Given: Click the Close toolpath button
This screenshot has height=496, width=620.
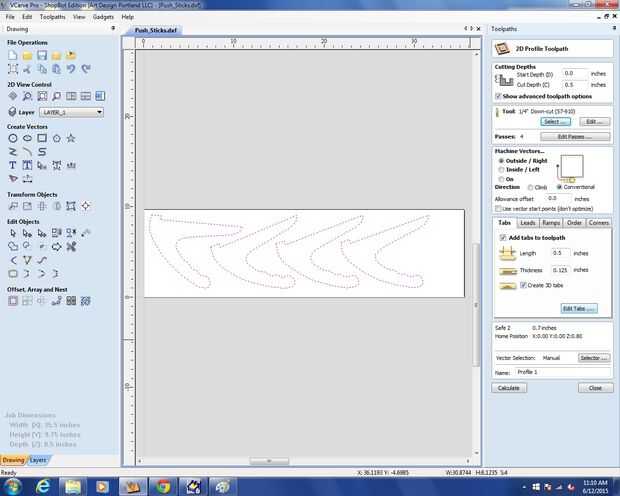Looking at the screenshot, I should (595, 388).
